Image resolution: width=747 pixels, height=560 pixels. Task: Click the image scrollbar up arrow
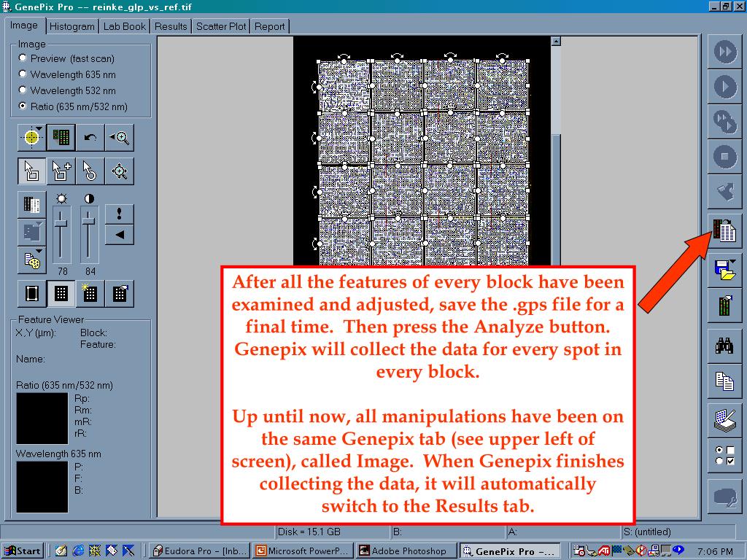point(555,42)
